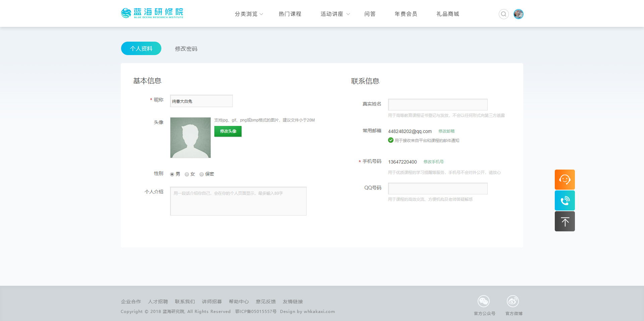This screenshot has height=321, width=644.
Task: Open the user avatar icon in header
Action: click(518, 14)
